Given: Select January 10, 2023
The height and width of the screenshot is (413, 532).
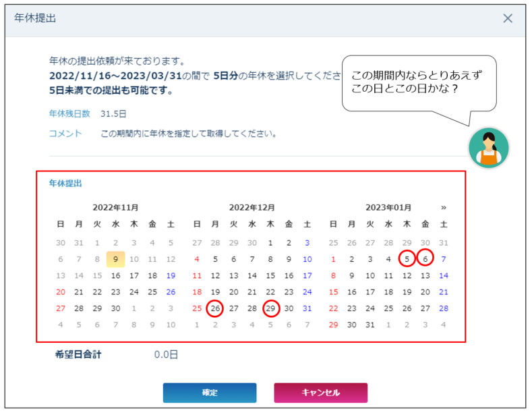Looking at the screenshot, I should pyautogui.click(x=370, y=276).
